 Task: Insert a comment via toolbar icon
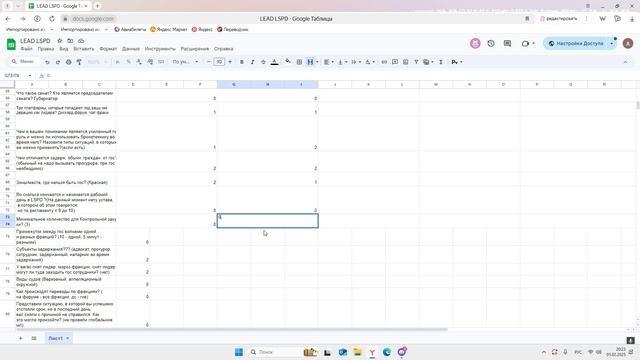[395, 62]
